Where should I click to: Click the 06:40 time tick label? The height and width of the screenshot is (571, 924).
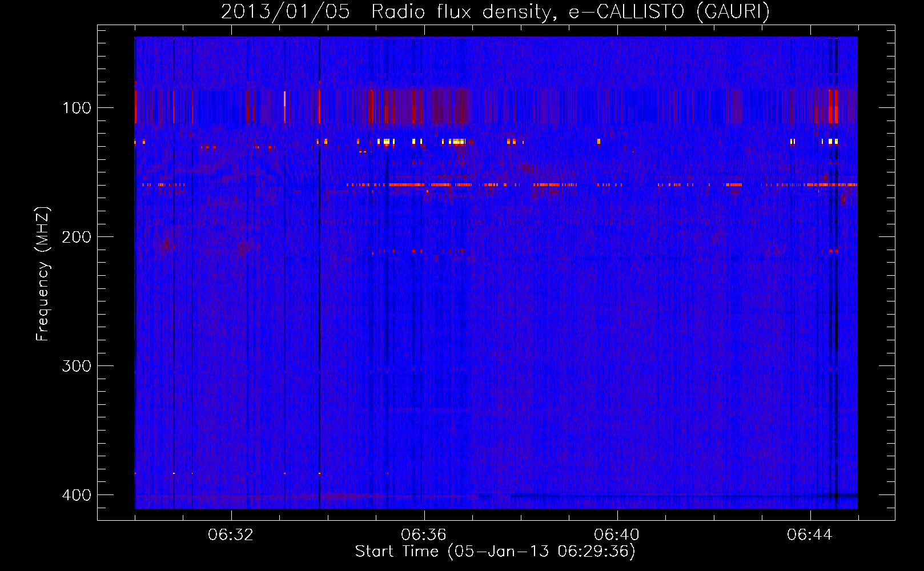pos(617,535)
